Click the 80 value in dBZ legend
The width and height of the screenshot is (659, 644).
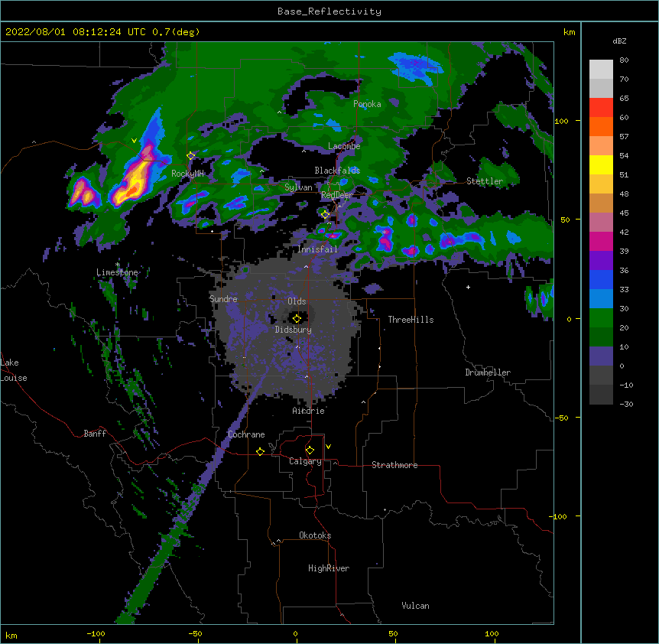(624, 60)
